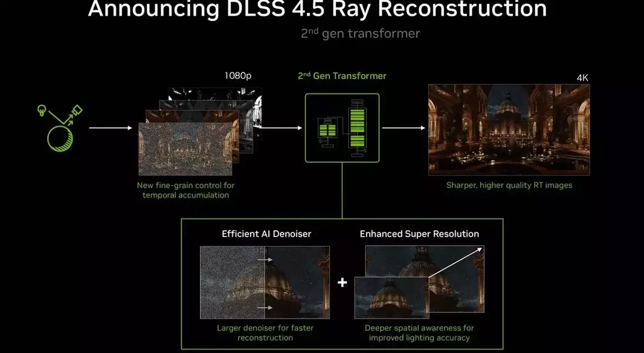The width and height of the screenshot is (644, 353).
Task: Click the light ray bounce sphere icon
Action: pos(59,128)
